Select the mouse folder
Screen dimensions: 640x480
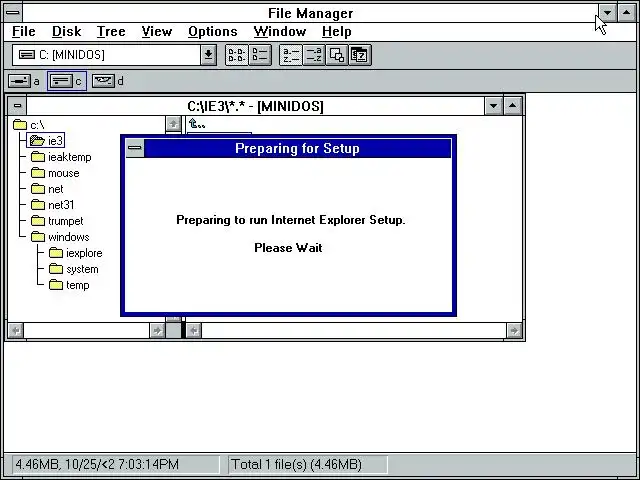pos(55,173)
